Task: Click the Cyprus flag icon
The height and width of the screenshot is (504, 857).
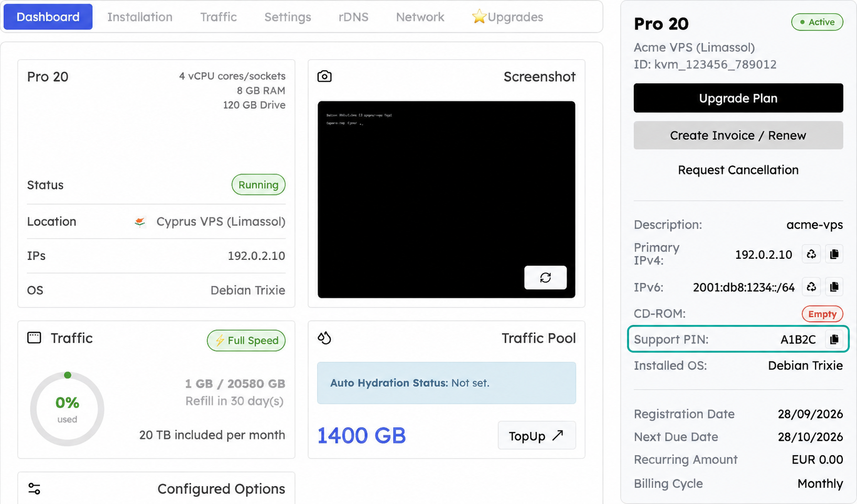Action: (139, 222)
